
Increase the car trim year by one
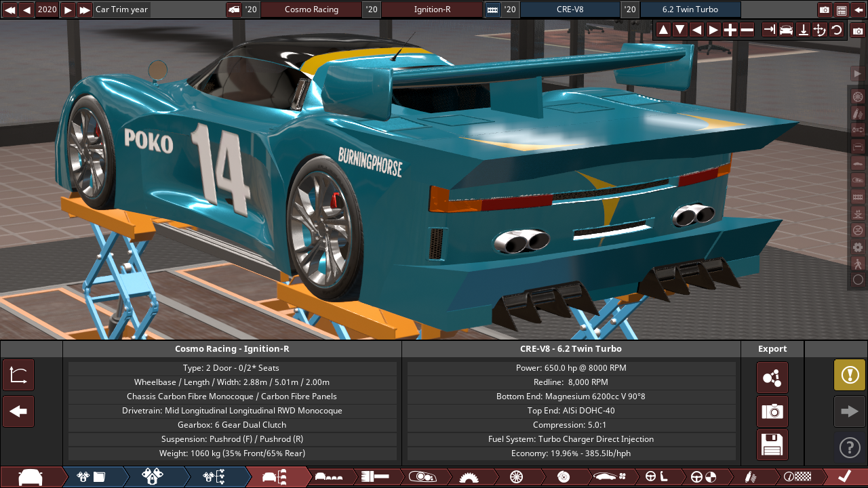click(x=68, y=9)
